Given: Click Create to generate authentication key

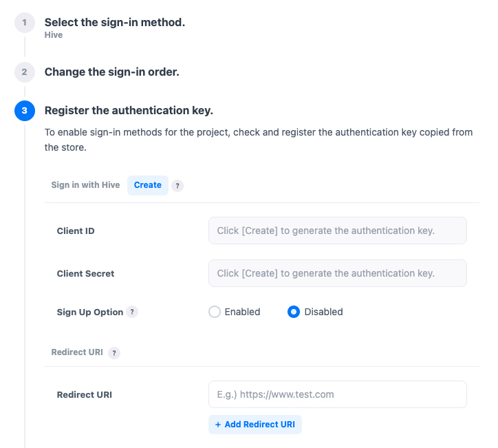Looking at the screenshot, I should 148,185.
